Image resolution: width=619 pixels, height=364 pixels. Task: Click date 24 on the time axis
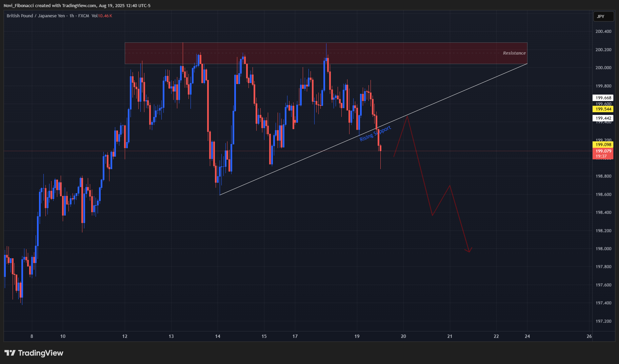[x=527, y=337]
